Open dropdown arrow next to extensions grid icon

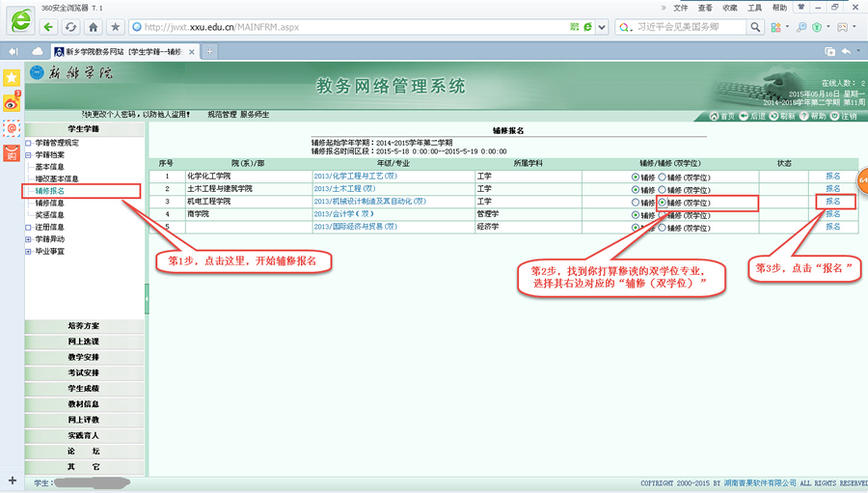tap(787, 26)
